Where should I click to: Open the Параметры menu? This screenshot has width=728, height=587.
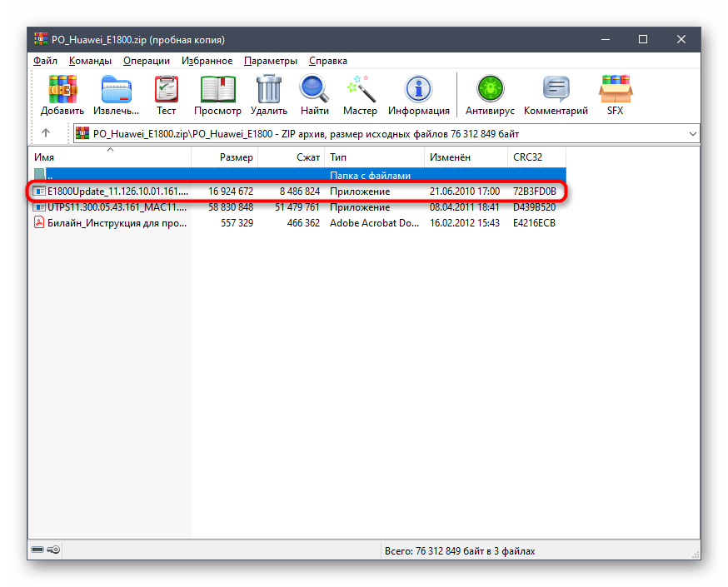(x=270, y=61)
